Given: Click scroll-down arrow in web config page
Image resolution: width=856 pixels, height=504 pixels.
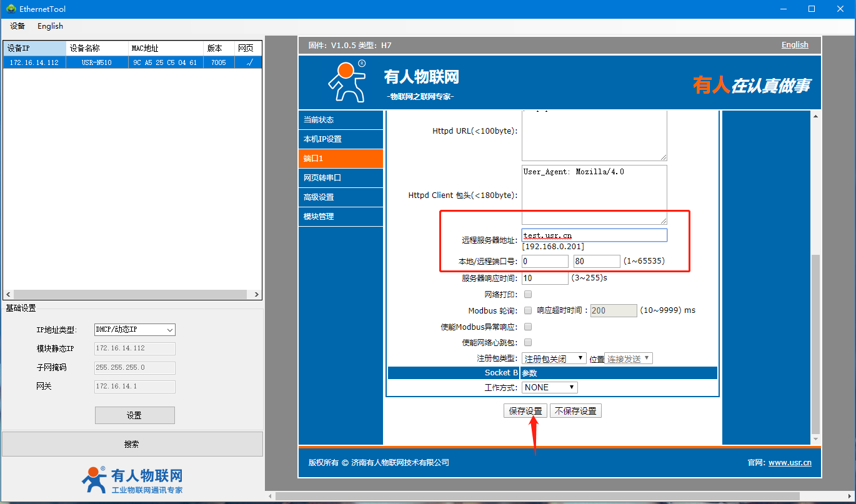Looking at the screenshot, I should tap(815, 440).
